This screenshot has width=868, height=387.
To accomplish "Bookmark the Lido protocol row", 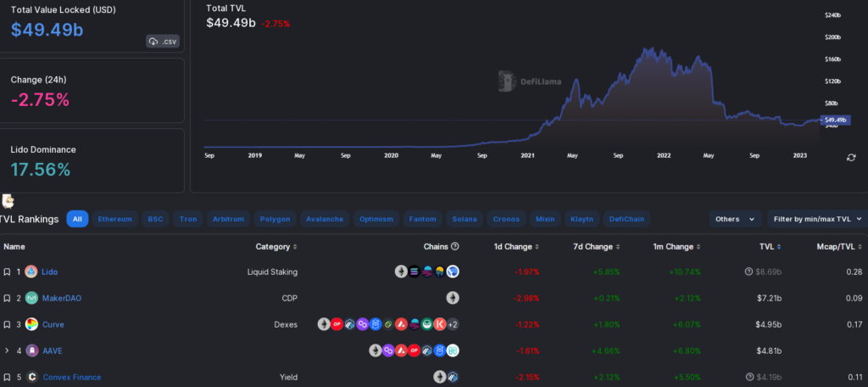I will (7, 272).
